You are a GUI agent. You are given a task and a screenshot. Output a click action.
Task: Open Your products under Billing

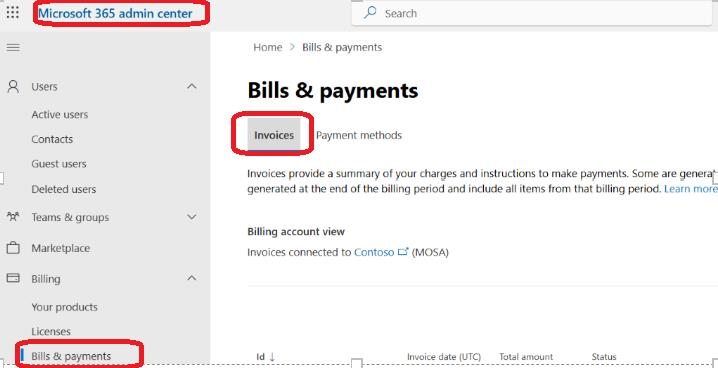click(64, 307)
